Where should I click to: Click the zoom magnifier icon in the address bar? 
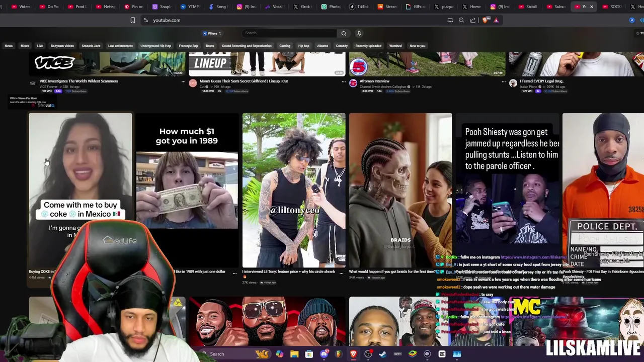click(x=461, y=20)
